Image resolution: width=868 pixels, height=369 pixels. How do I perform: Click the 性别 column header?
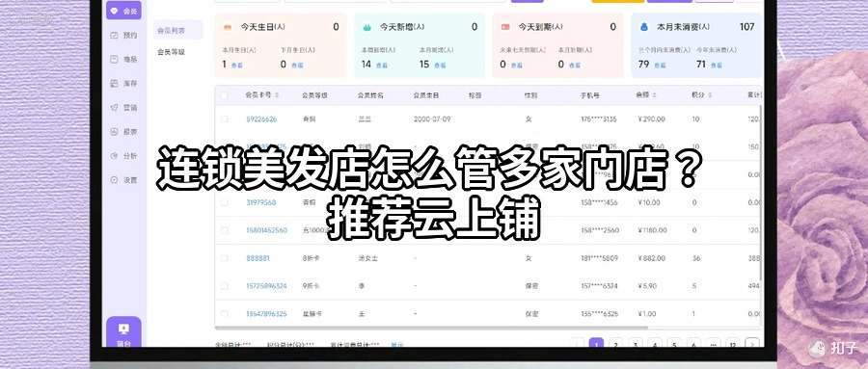530,95
